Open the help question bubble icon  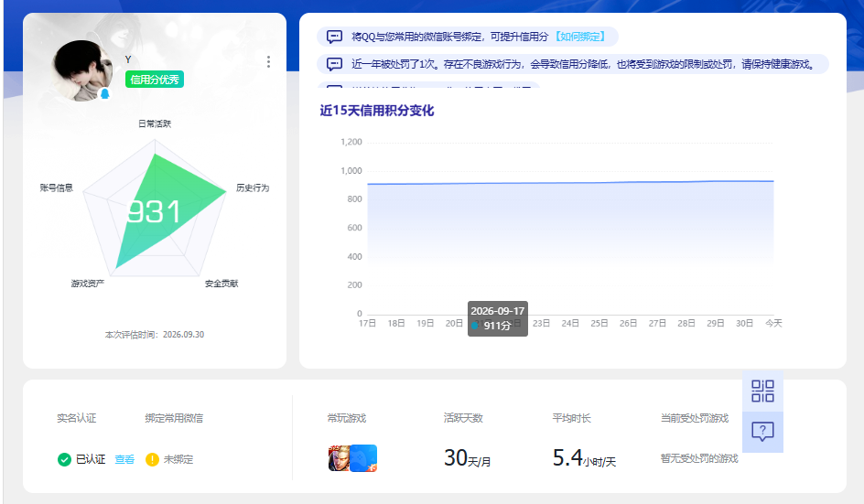(x=762, y=432)
